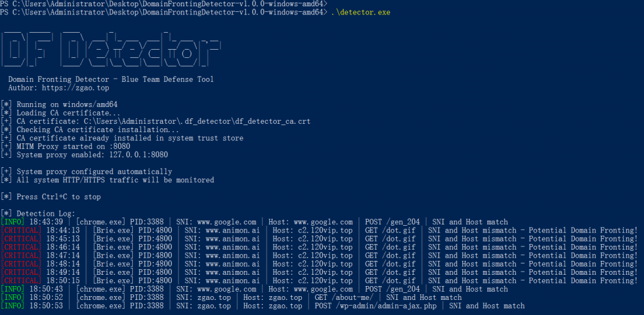Viewport: 644px width, 315px height.
Task: Select the All system HTTP/HTTPS traffic monitored line
Action: click(x=115, y=180)
